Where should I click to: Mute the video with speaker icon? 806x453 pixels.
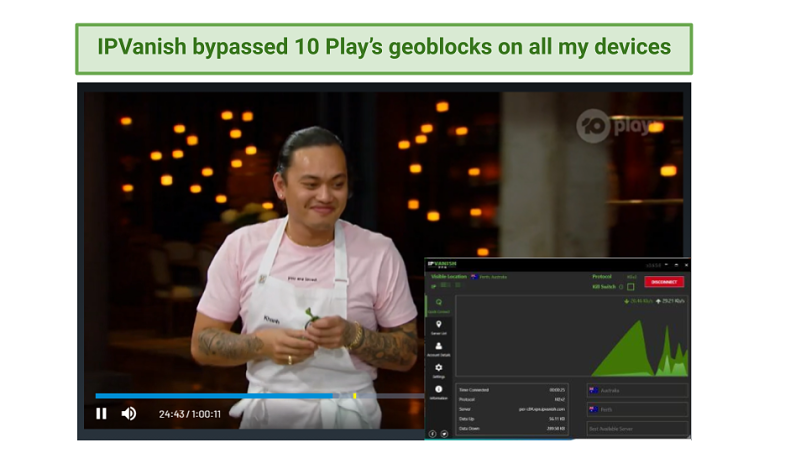pyautogui.click(x=129, y=413)
